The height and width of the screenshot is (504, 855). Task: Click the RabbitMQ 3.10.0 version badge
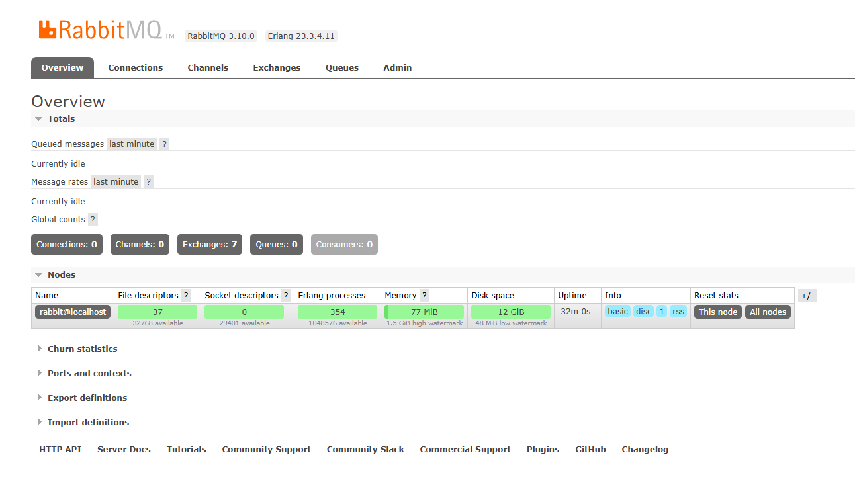221,36
